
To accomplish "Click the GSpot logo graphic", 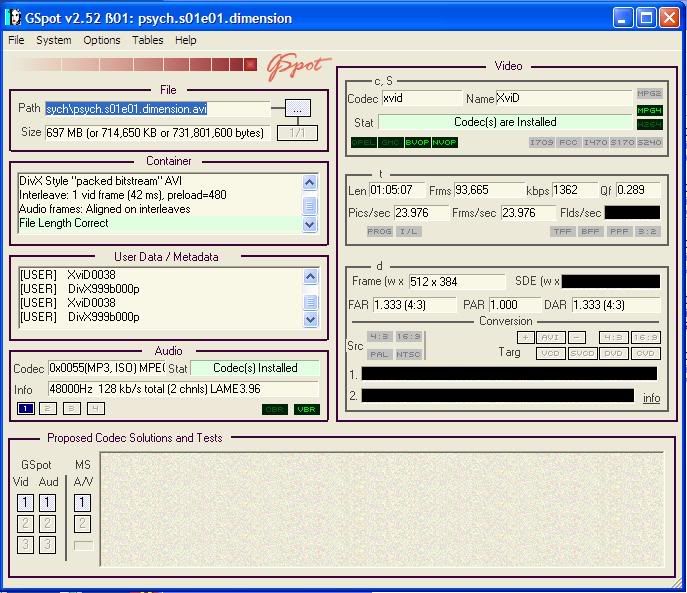I will pos(298,66).
